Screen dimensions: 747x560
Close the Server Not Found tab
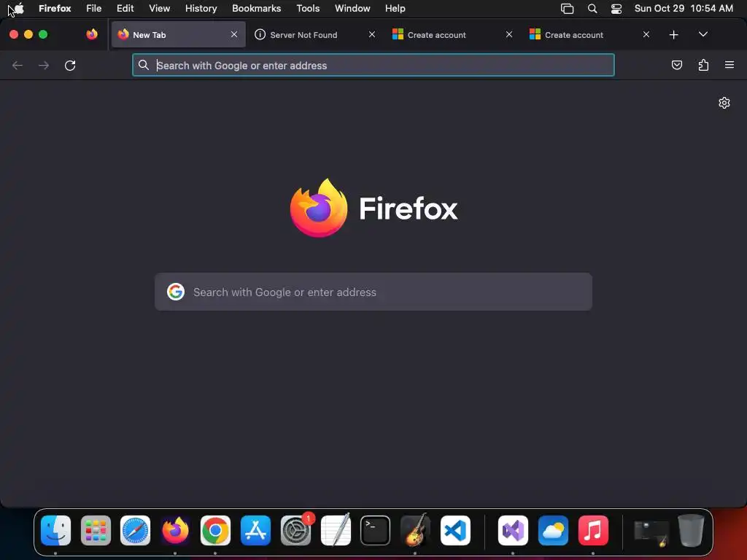tap(371, 34)
